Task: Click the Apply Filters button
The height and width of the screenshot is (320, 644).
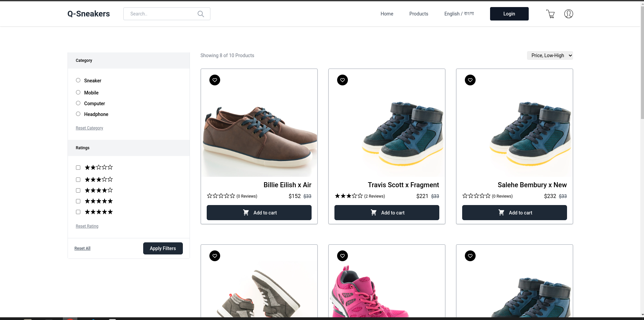Action: pos(163,248)
